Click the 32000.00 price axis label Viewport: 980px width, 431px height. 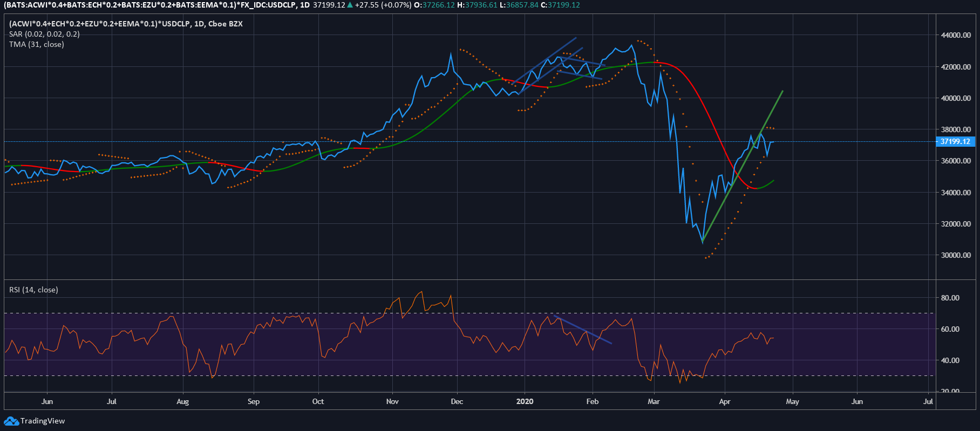(956, 224)
